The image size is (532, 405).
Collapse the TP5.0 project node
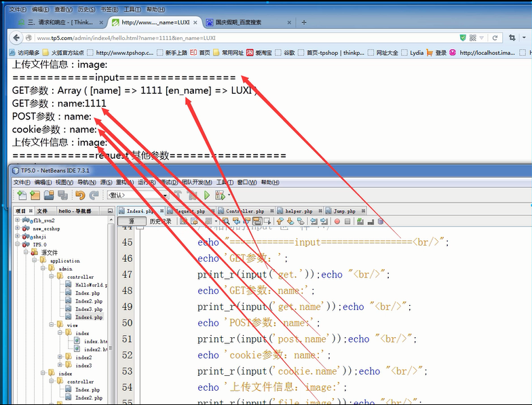tap(18, 244)
